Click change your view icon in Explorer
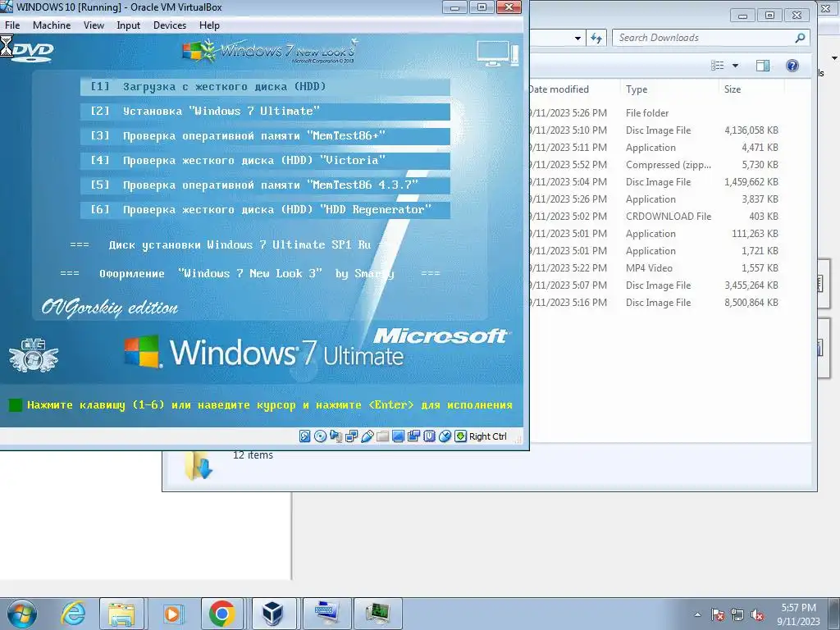The width and height of the screenshot is (840, 630). click(717, 66)
